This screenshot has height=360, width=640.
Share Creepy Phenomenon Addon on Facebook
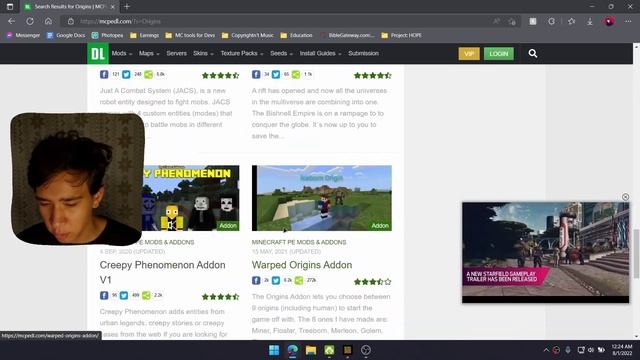tap(104, 295)
